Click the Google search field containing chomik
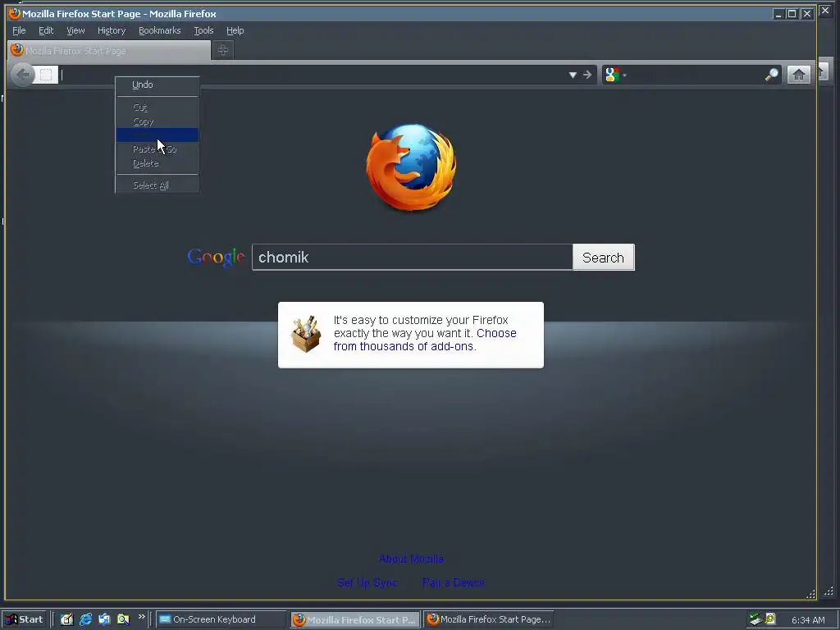The height and width of the screenshot is (630, 840). pyautogui.click(x=412, y=258)
